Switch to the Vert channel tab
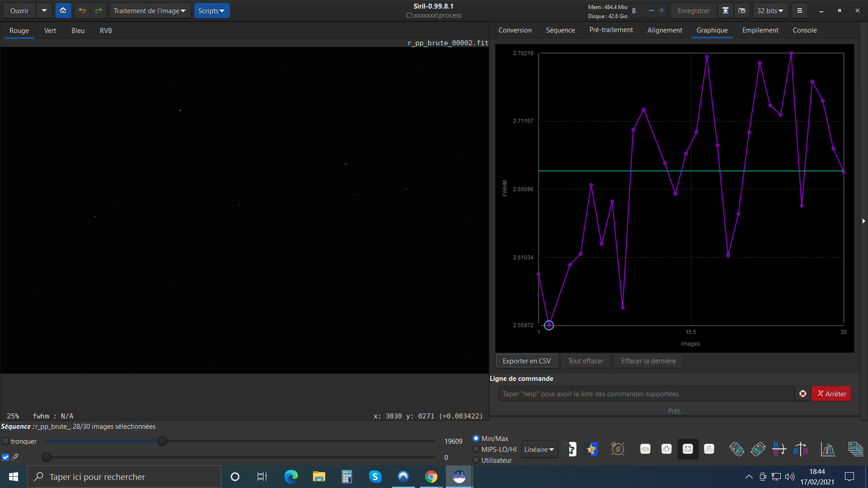 click(50, 31)
